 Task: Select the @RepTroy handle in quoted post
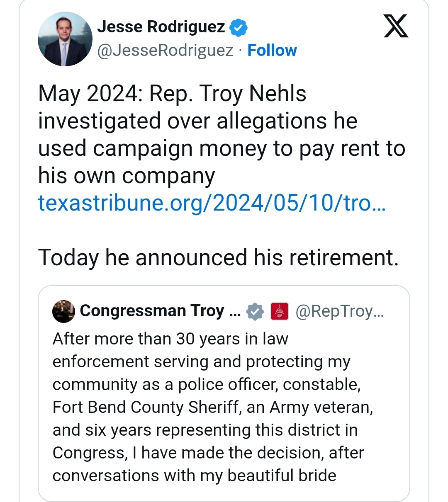[x=339, y=311]
